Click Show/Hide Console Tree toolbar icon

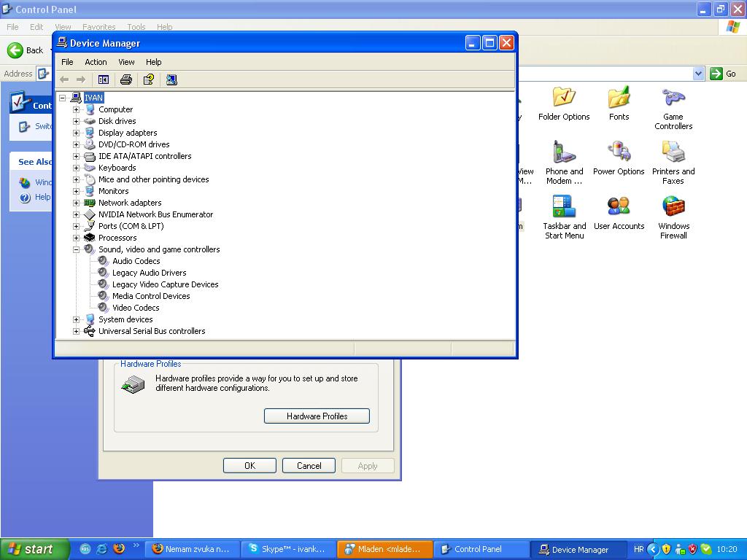point(104,79)
